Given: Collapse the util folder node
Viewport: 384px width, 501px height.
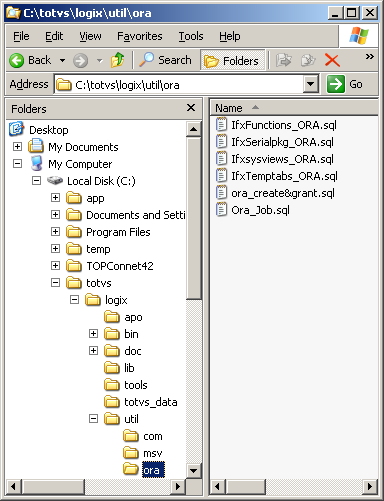Looking at the screenshot, I should [x=93, y=419].
